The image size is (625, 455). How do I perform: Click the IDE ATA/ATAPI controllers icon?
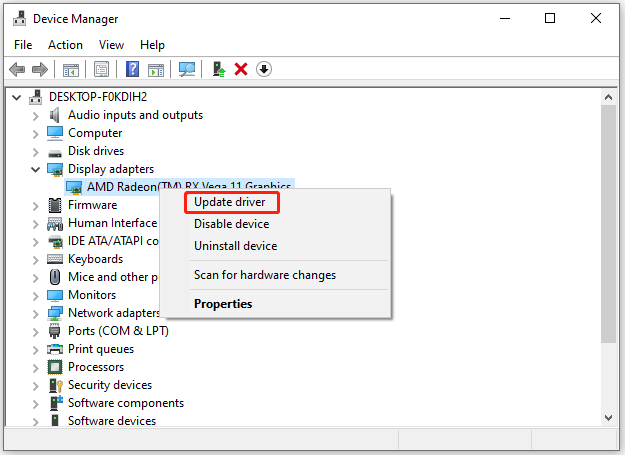(x=55, y=241)
